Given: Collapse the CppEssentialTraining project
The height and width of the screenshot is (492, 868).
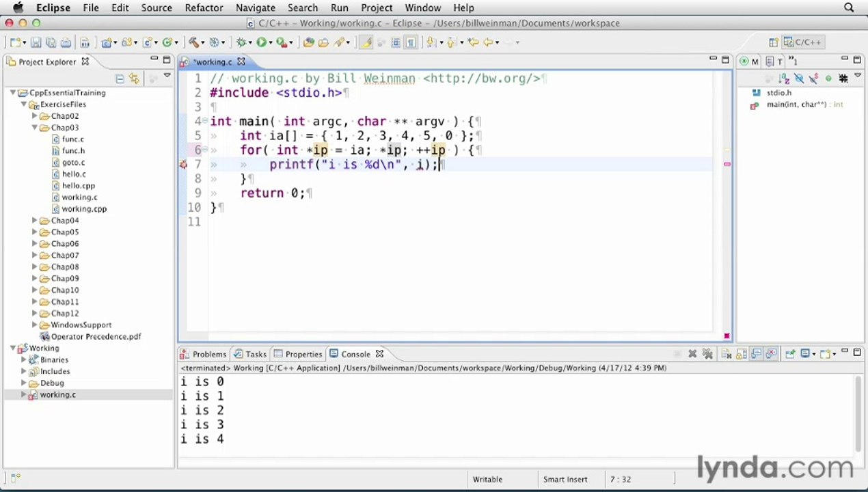Looking at the screenshot, I should pos(13,93).
